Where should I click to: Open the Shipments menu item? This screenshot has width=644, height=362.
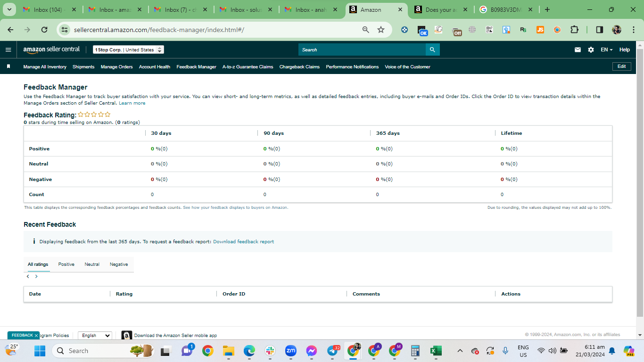[83, 67]
